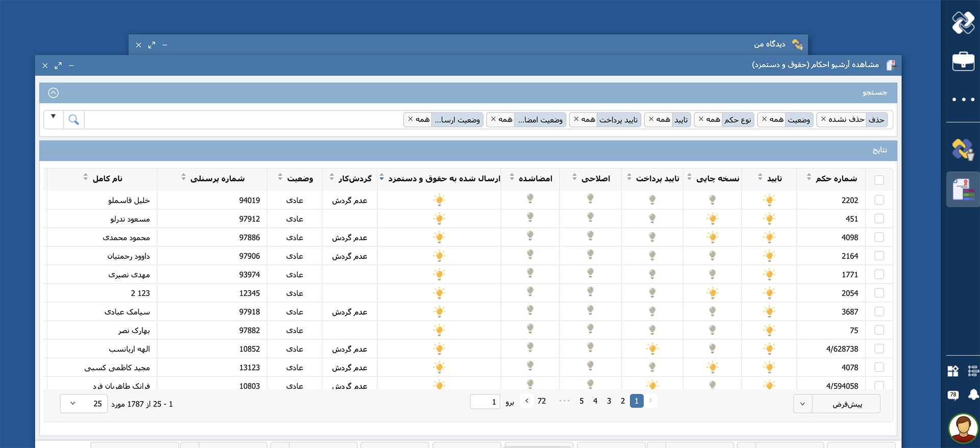Toggle the select-all checkbox in table header

coord(879,180)
